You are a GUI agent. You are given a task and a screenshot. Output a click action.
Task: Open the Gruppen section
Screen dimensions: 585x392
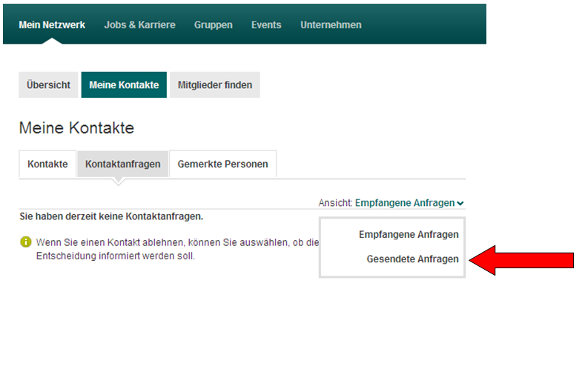tap(213, 25)
